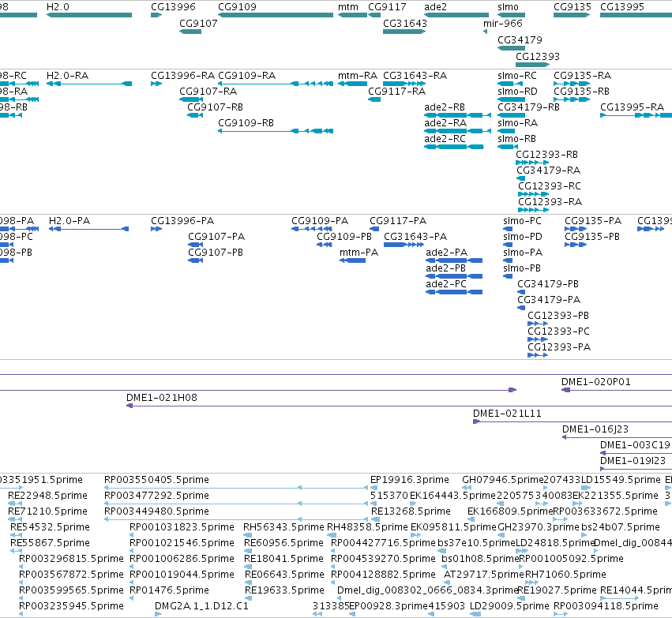This screenshot has width=672, height=618.
Task: Click the CG9117-RA transcript label
Action: 397,92
